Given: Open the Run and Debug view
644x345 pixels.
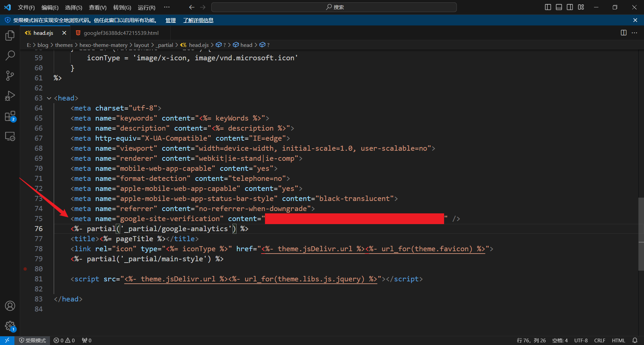Looking at the screenshot, I should click(10, 96).
